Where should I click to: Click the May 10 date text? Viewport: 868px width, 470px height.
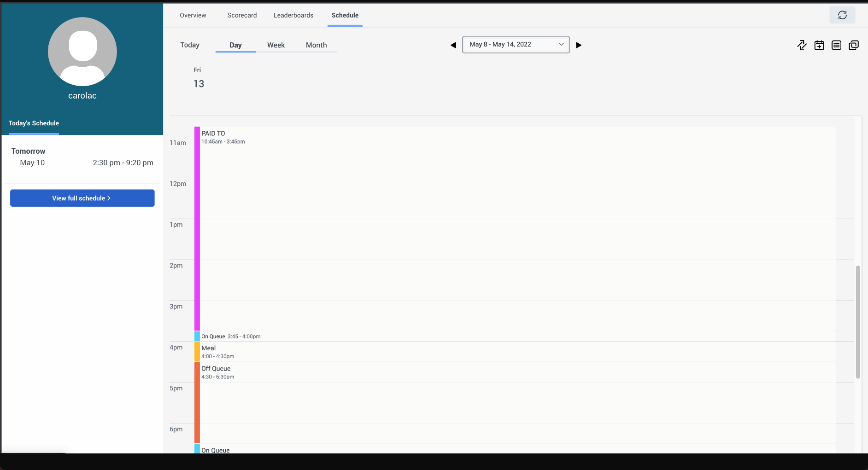tap(32, 162)
